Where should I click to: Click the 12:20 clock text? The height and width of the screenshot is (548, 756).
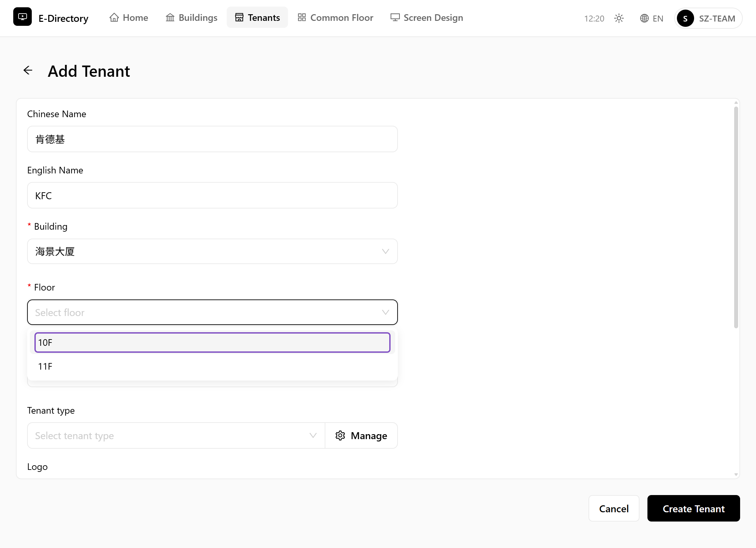(x=594, y=18)
